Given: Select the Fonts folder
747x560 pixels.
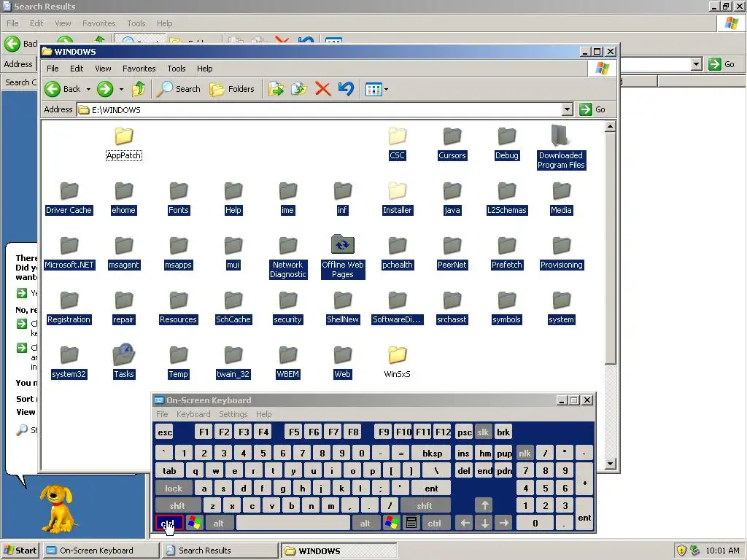Looking at the screenshot, I should 179,198.
